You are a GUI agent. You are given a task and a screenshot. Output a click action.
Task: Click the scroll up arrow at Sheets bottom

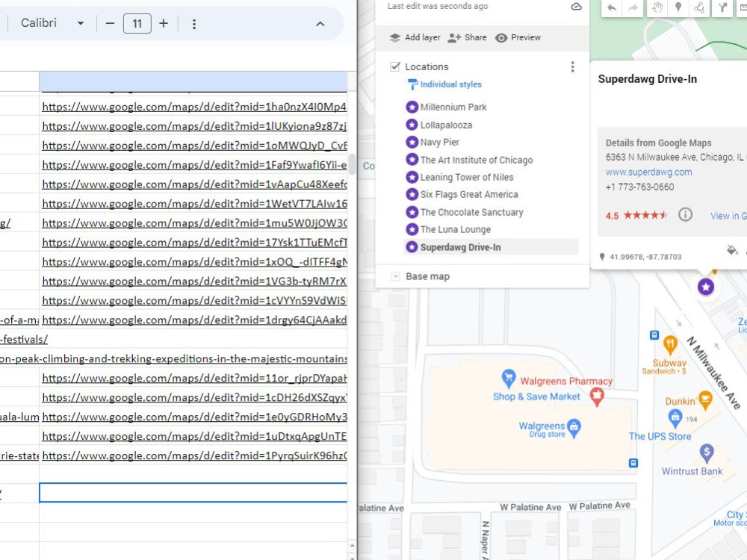click(352, 546)
